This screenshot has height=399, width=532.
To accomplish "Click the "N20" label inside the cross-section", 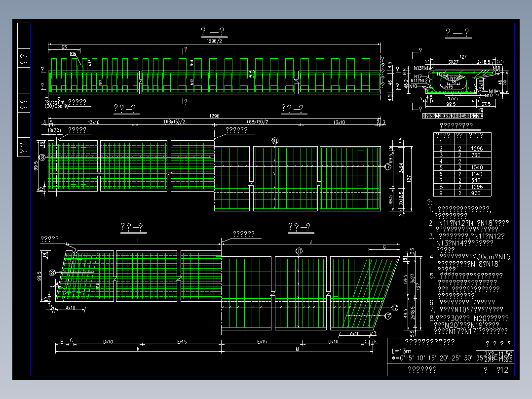I will click(x=441, y=74).
